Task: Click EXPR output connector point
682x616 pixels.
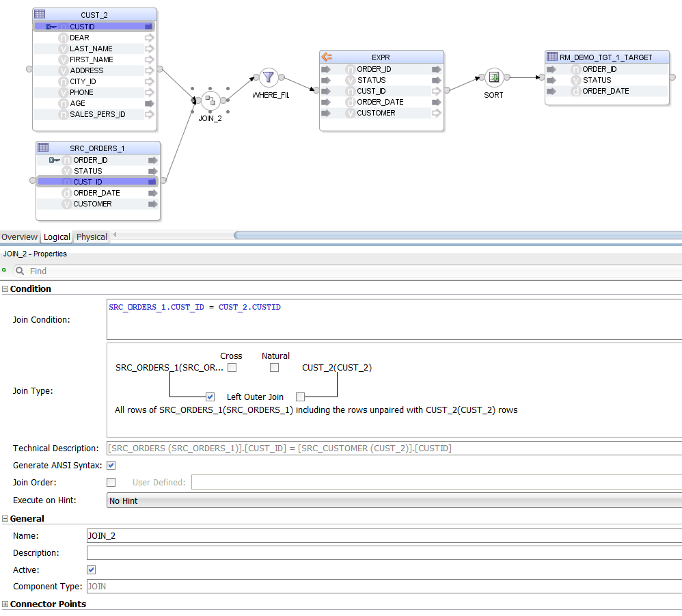Action: pyautogui.click(x=447, y=90)
